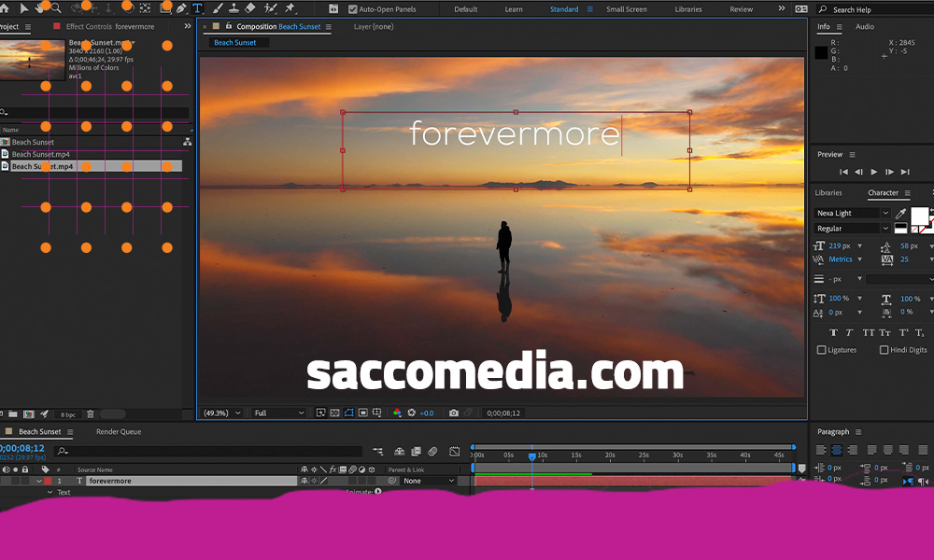Select the Pen tool

[x=182, y=8]
